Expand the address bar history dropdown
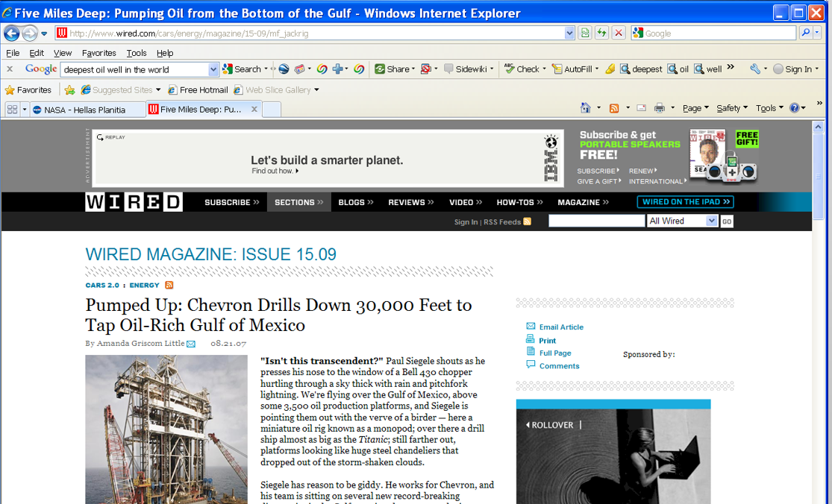Image resolution: width=832 pixels, height=504 pixels. 569,34
